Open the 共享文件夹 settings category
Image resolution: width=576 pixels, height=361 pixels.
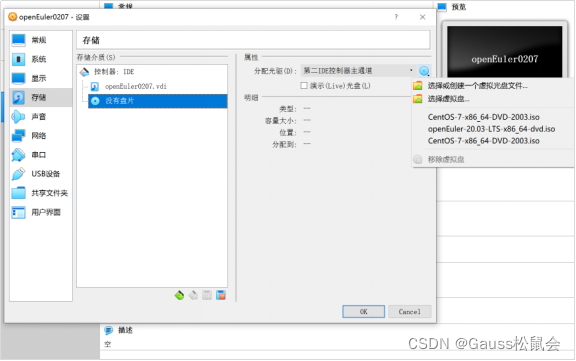(40, 193)
